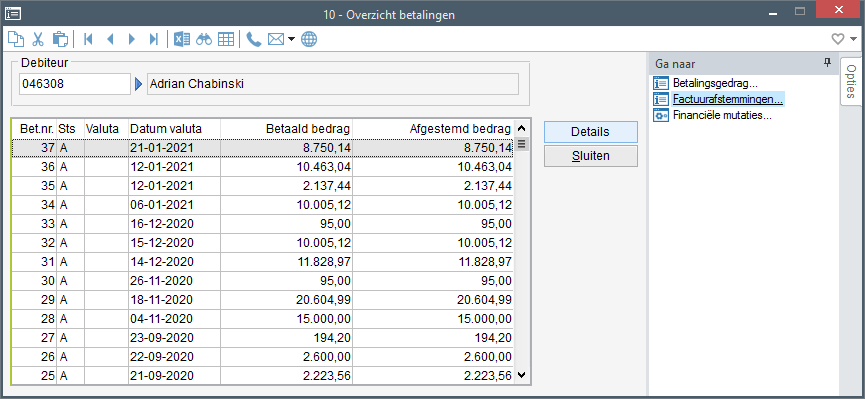Image resolution: width=865 pixels, height=399 pixels.
Task: Open the Opties side tab
Action: [850, 83]
